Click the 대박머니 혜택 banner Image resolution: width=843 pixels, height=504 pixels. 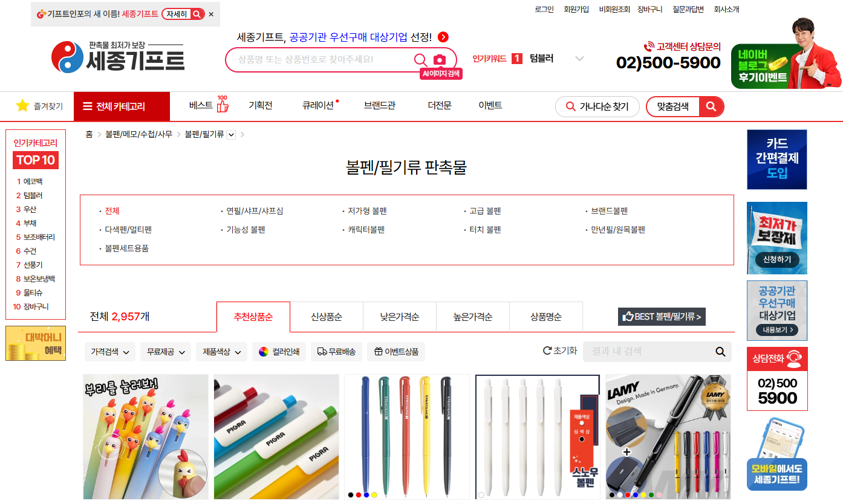[x=36, y=343]
